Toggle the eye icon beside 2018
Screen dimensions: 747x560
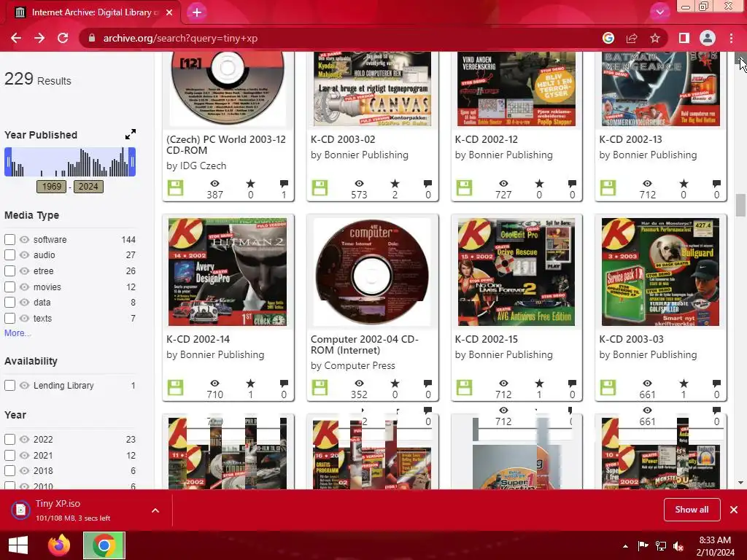[24, 470]
